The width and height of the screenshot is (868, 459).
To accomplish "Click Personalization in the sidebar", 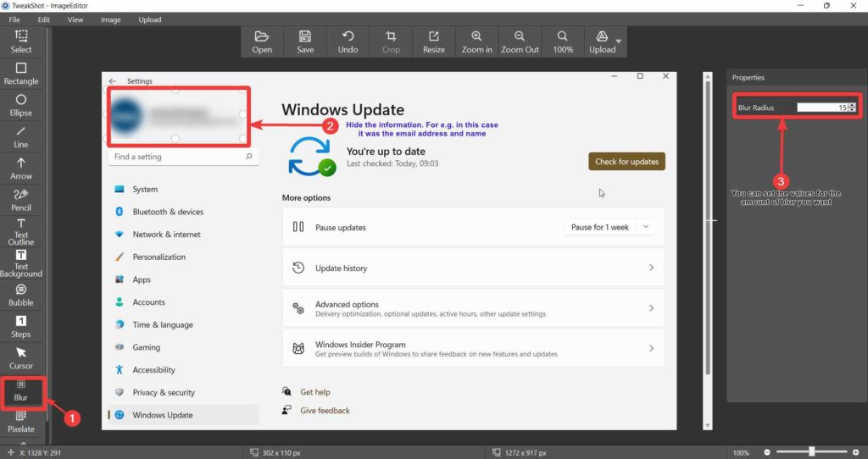I will pyautogui.click(x=183, y=257).
